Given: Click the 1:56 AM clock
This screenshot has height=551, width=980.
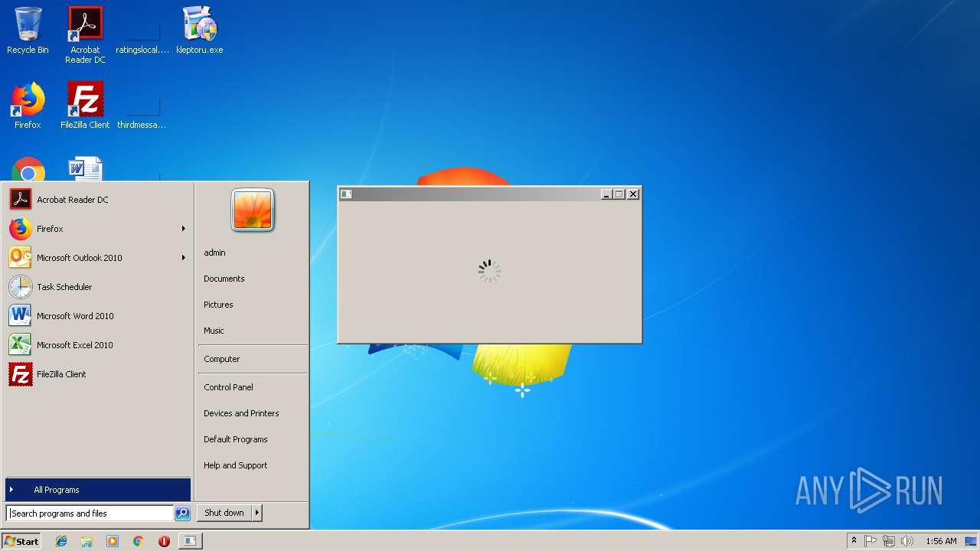Looking at the screenshot, I should click(941, 541).
